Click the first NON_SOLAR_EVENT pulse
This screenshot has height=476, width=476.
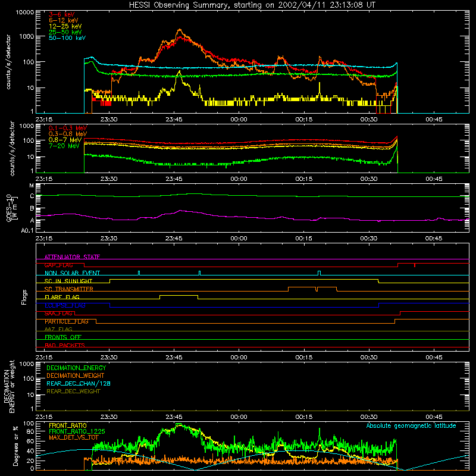pos(139,272)
